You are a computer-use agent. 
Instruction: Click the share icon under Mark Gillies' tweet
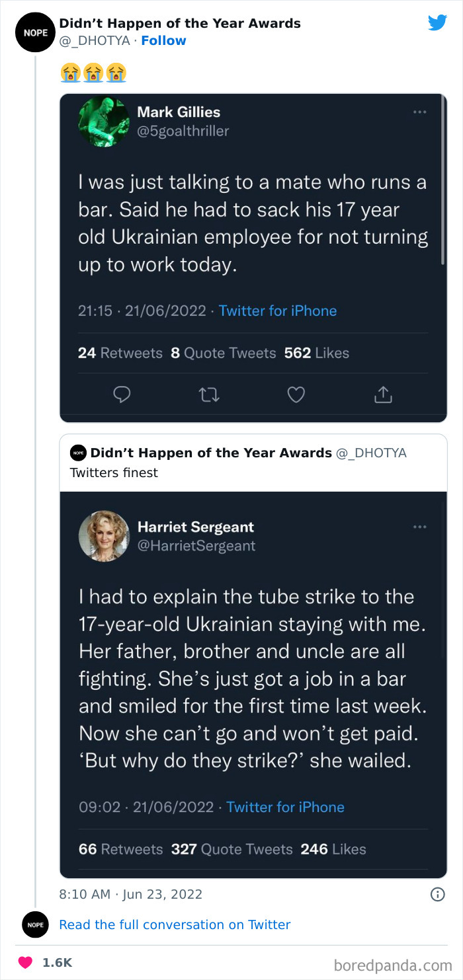pos(384,395)
